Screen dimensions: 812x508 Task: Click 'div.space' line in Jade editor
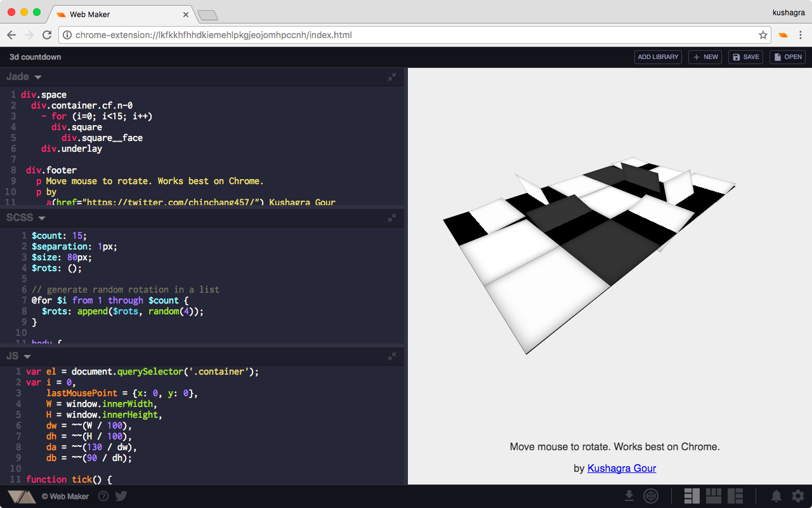click(x=44, y=95)
